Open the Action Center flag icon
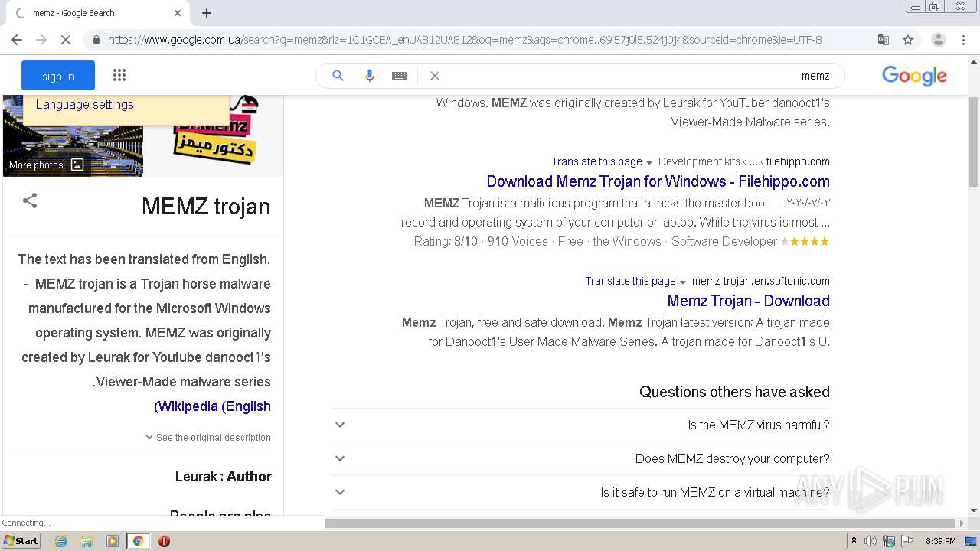Viewport: 980px width, 551px height. pyautogui.click(x=907, y=541)
